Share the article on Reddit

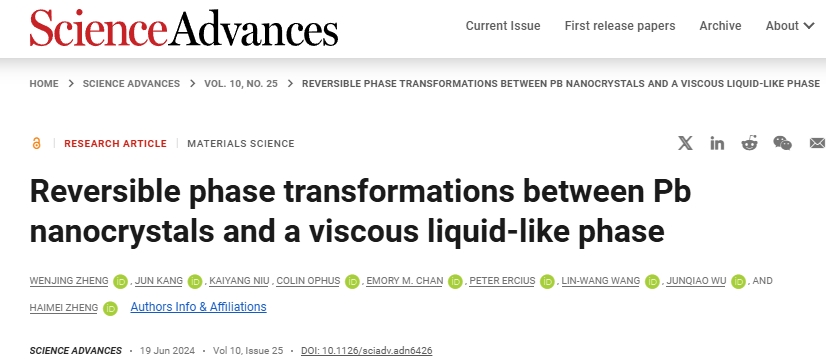click(749, 143)
